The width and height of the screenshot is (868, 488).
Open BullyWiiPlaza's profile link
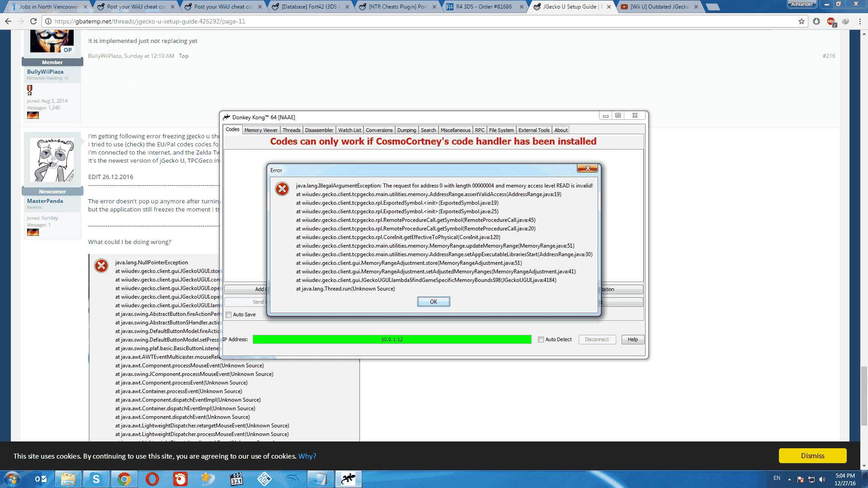point(45,72)
